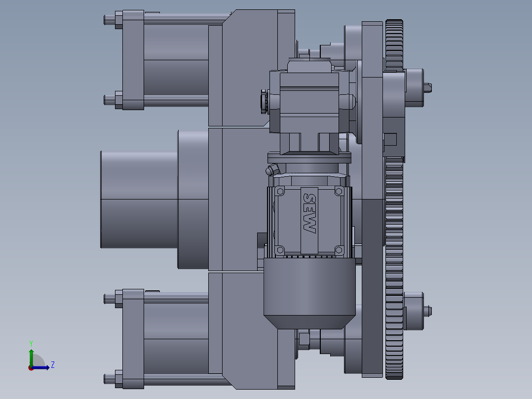Click the red origin dot of the triad
Screen dimensions: 532x399
(x=31, y=368)
